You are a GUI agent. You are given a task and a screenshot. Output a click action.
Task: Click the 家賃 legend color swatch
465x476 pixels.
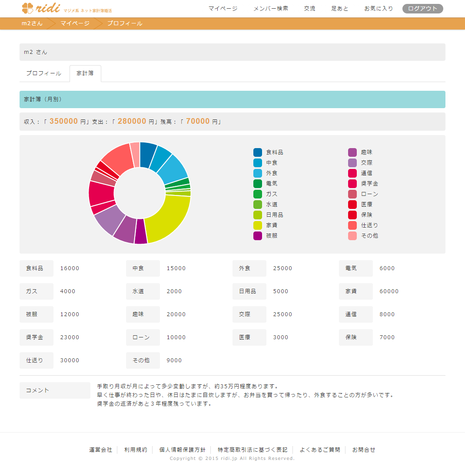[258, 225]
